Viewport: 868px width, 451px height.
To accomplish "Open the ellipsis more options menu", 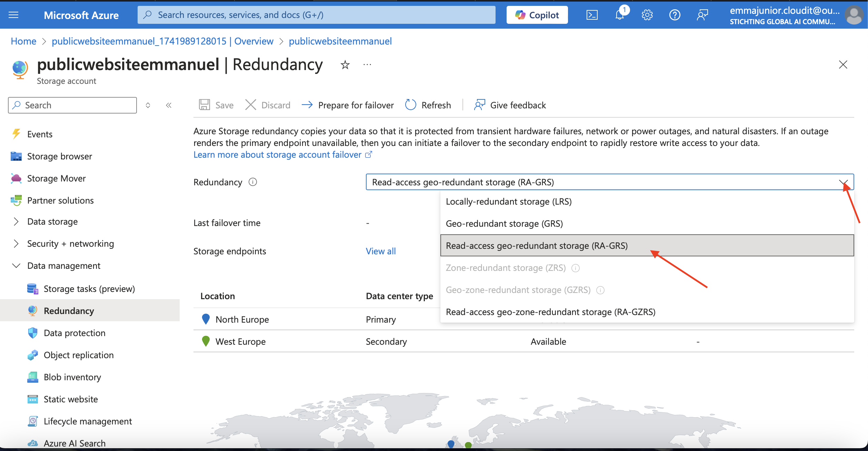I will 367,65.
